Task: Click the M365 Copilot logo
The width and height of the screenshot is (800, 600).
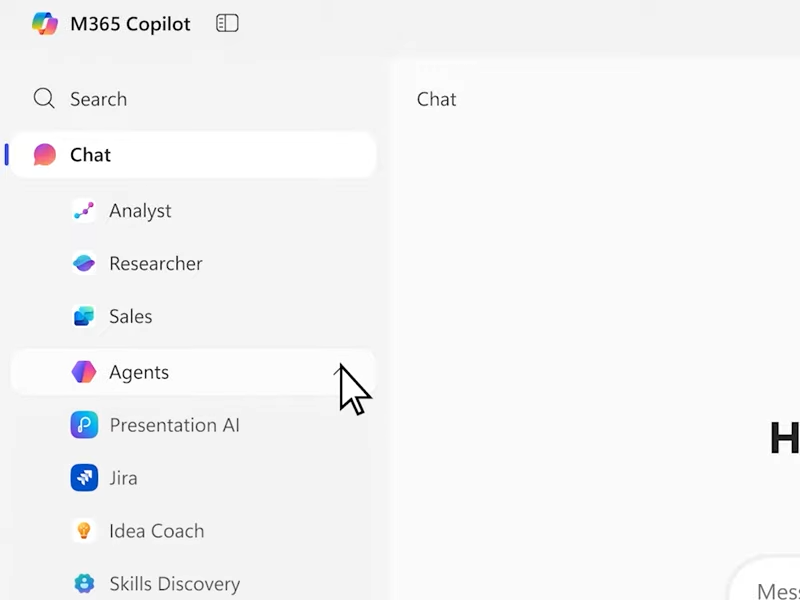Action: coord(46,24)
